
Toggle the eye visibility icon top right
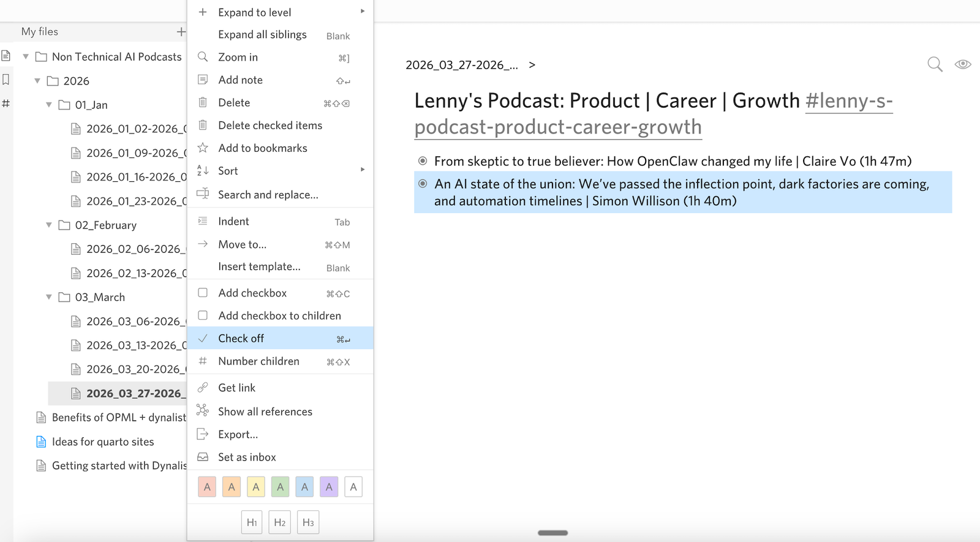click(962, 64)
